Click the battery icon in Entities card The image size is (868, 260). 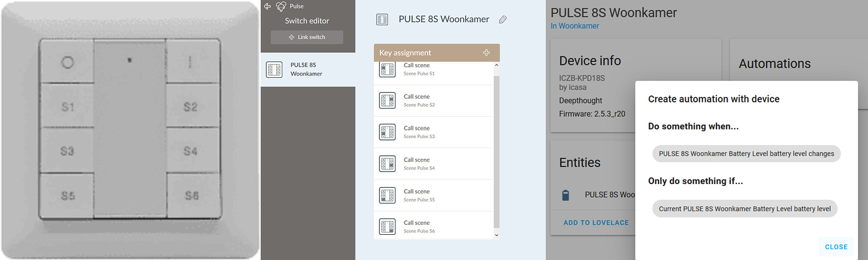[565, 195]
